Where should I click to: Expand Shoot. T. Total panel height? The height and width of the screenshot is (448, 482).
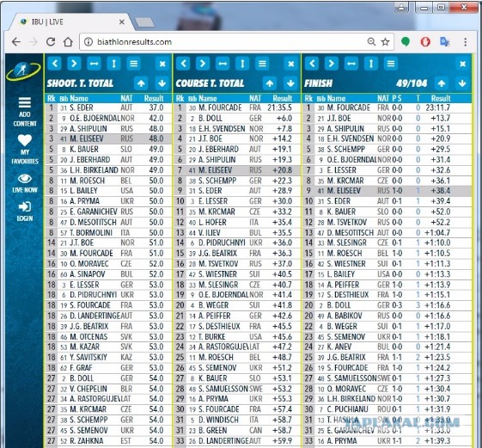(113, 64)
